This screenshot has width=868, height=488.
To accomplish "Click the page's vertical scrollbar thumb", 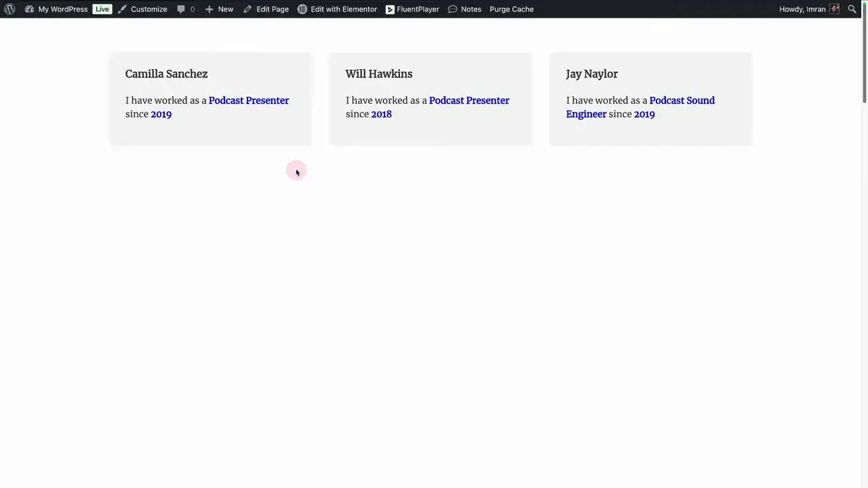I will pos(864,61).
